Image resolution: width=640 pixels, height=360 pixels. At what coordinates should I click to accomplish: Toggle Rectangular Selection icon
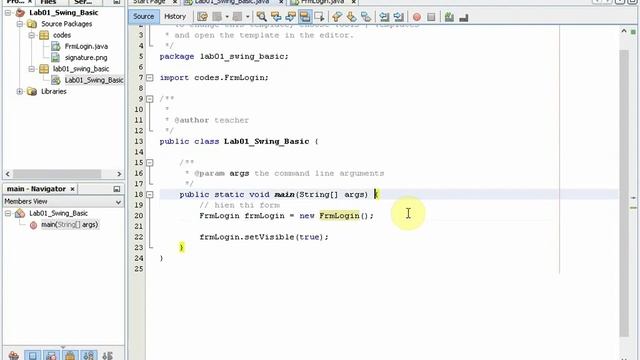319,17
